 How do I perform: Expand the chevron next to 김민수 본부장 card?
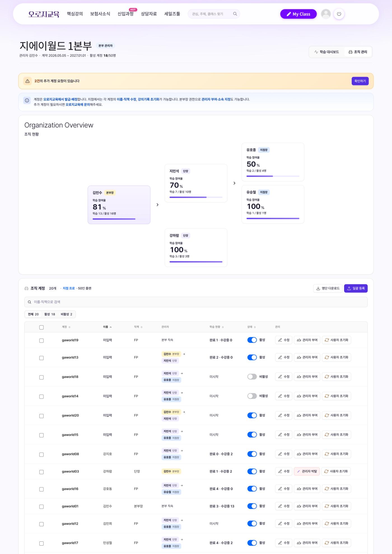[157, 205]
